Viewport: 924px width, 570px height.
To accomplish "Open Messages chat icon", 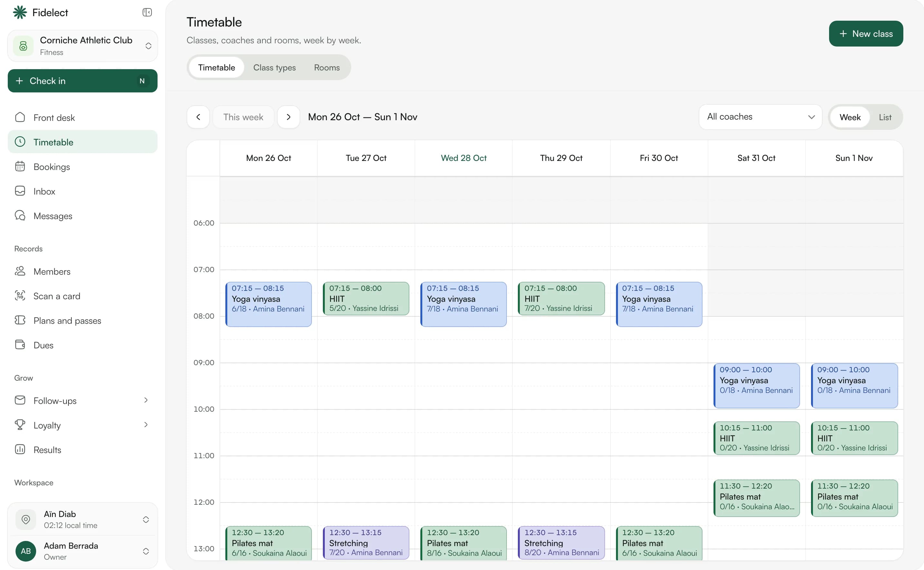I will [x=20, y=215].
